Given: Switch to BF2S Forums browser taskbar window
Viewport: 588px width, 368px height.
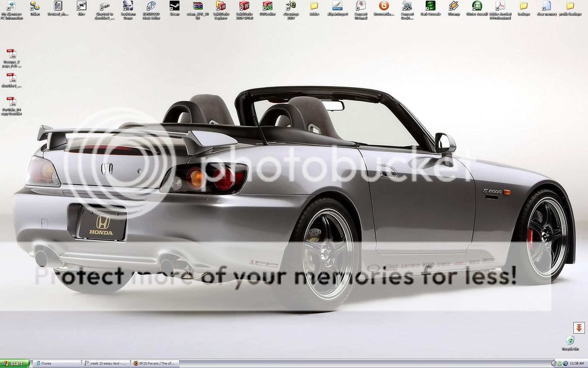Looking at the screenshot, I should [x=155, y=364].
